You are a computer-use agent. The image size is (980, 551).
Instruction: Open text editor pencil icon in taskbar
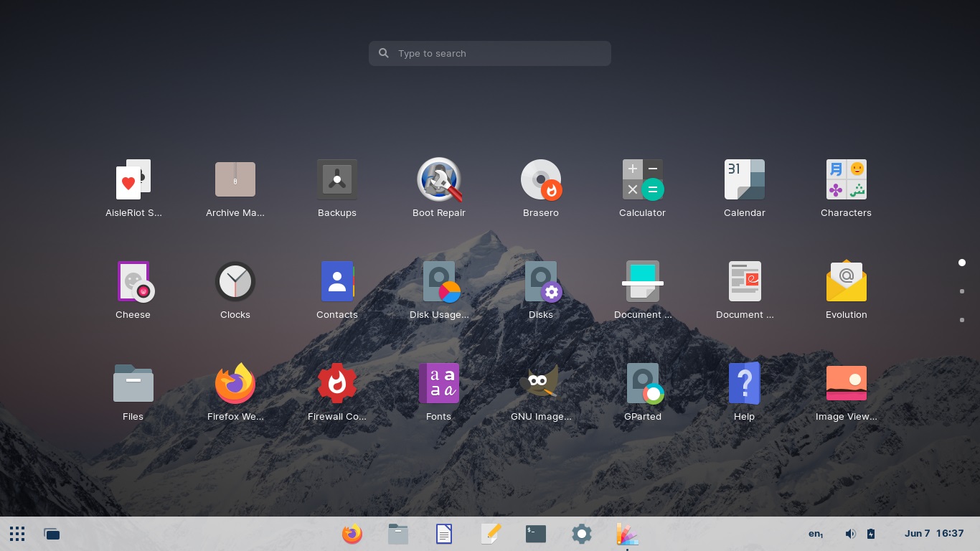click(x=490, y=534)
